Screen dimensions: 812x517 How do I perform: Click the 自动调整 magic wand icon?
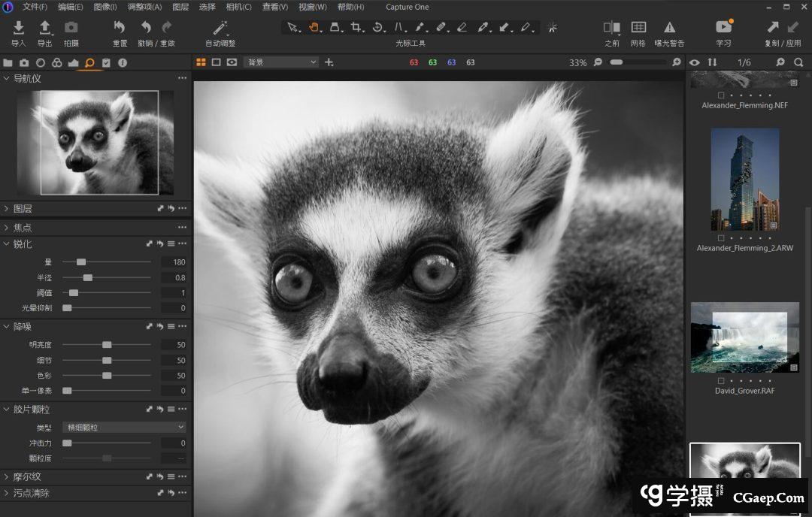(x=220, y=29)
